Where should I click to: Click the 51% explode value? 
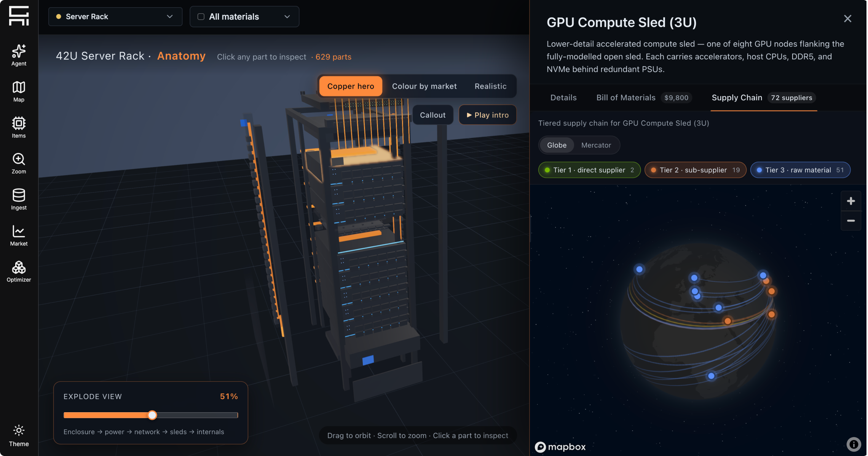(229, 396)
